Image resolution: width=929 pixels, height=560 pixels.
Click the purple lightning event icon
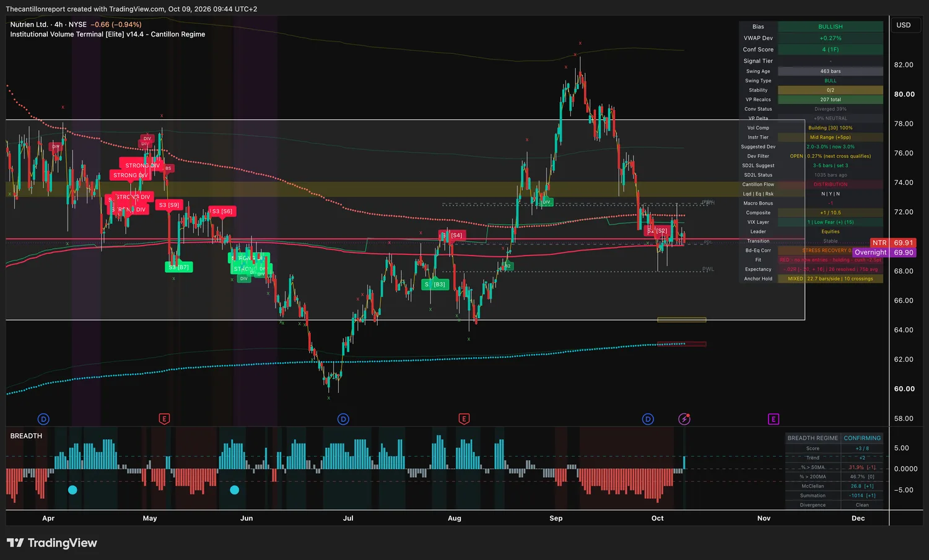coord(684,419)
